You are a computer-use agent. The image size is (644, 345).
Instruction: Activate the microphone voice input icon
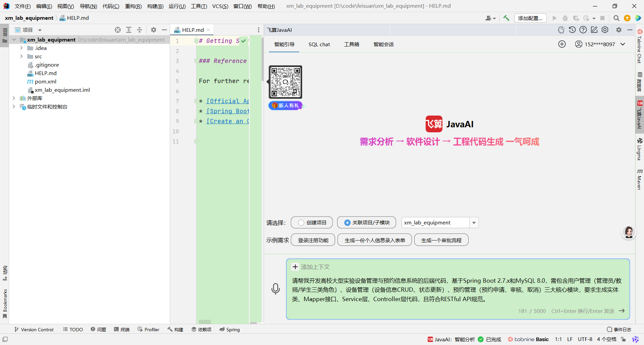pos(275,289)
